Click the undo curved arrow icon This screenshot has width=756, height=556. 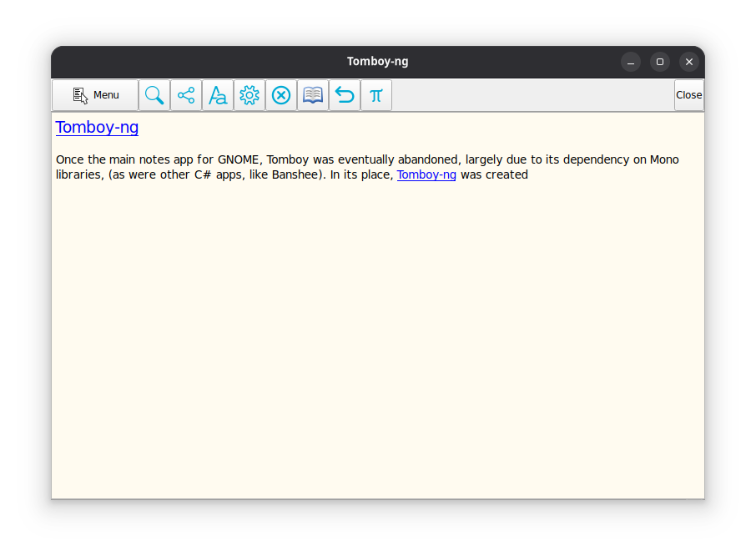click(345, 95)
